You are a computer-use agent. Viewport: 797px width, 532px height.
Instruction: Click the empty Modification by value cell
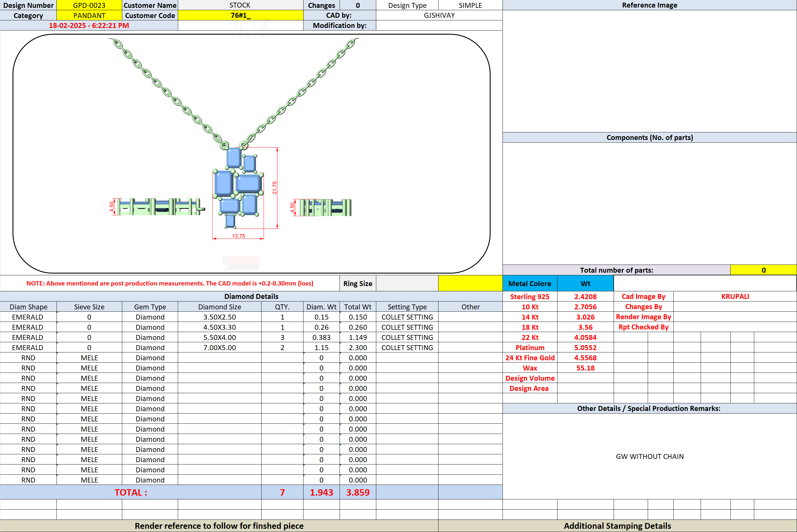click(439, 25)
